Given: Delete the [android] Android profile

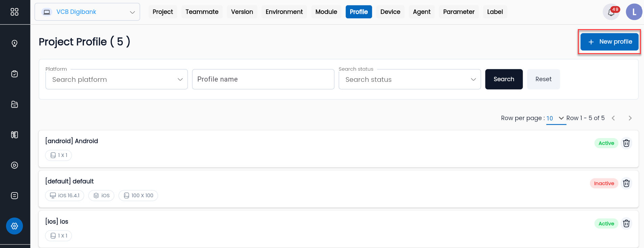Looking at the screenshot, I should pos(626,143).
